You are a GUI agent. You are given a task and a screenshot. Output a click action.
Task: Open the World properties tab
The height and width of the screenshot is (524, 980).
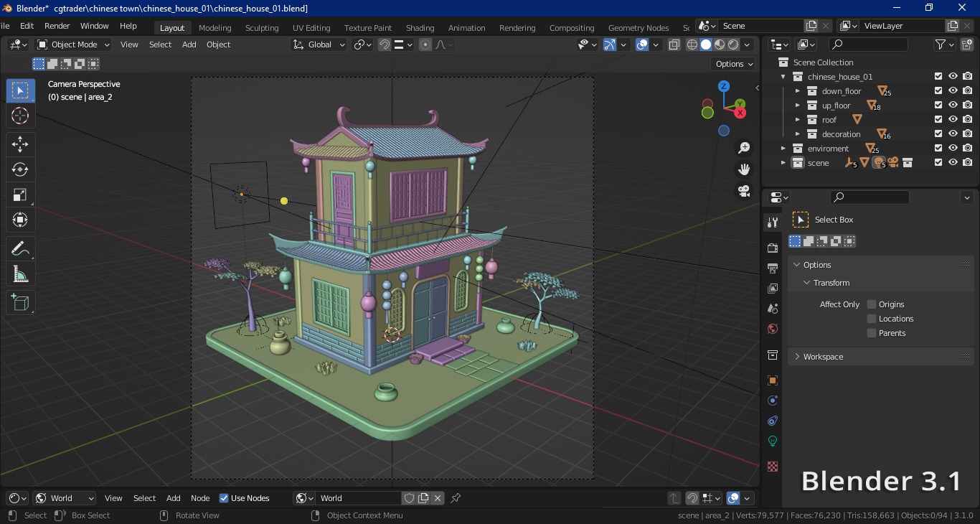[773, 329]
